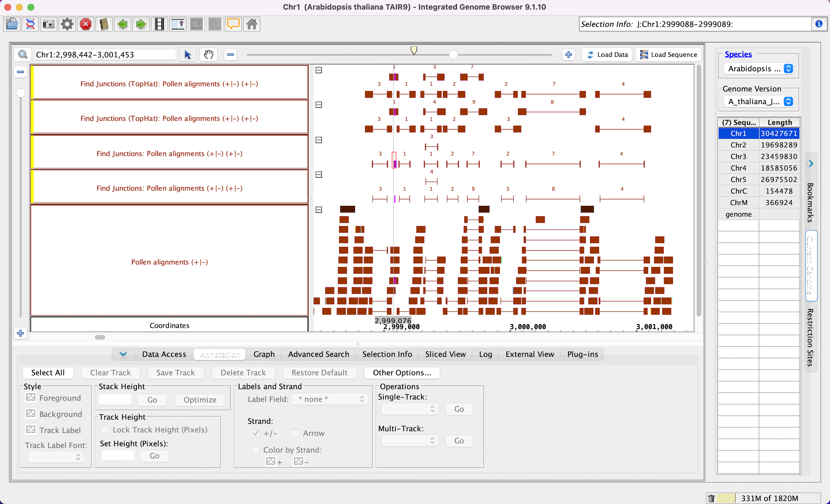Click the DNA helix load sequence toolbar icon
This screenshot has height=504, width=830.
(30, 24)
